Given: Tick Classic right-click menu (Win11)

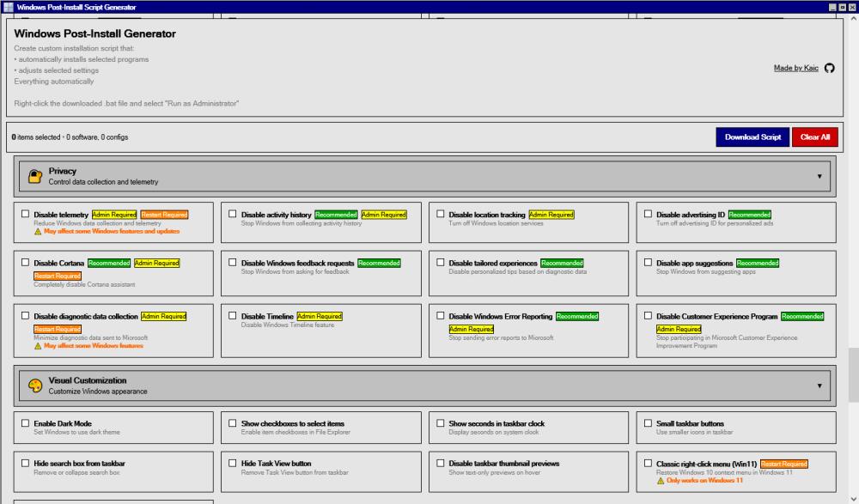Looking at the screenshot, I should pos(648,463).
